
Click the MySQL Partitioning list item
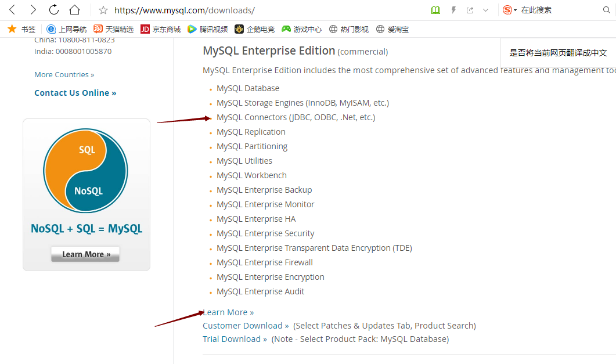pyautogui.click(x=252, y=146)
